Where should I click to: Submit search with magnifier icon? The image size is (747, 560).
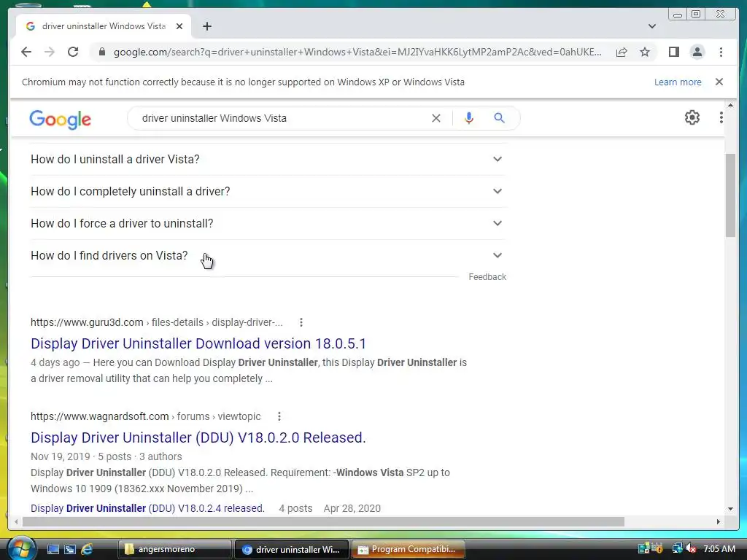point(499,117)
